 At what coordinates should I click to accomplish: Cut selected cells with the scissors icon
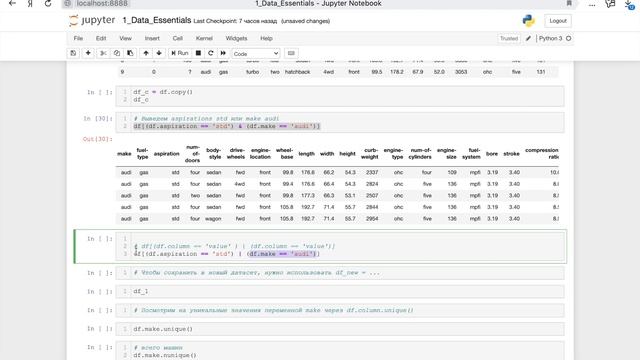pyautogui.click(x=103, y=53)
